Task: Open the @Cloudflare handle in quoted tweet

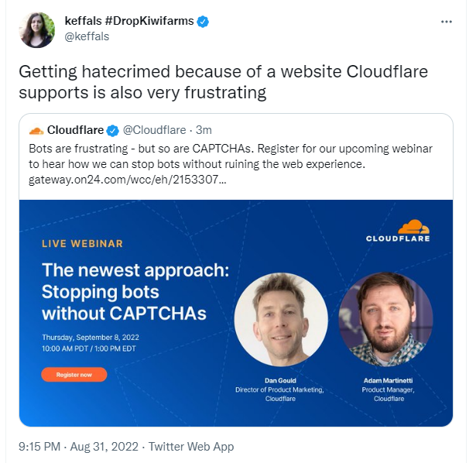Action: 155,130
